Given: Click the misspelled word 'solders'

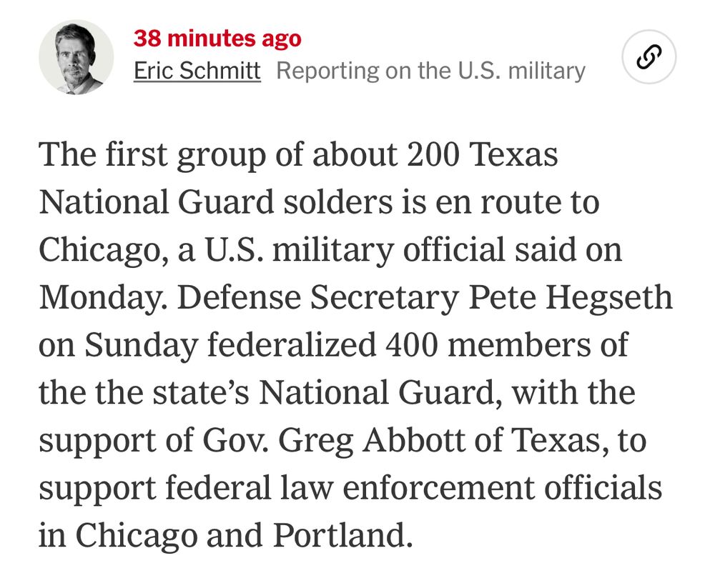Looking at the screenshot, I should pyautogui.click(x=337, y=202).
